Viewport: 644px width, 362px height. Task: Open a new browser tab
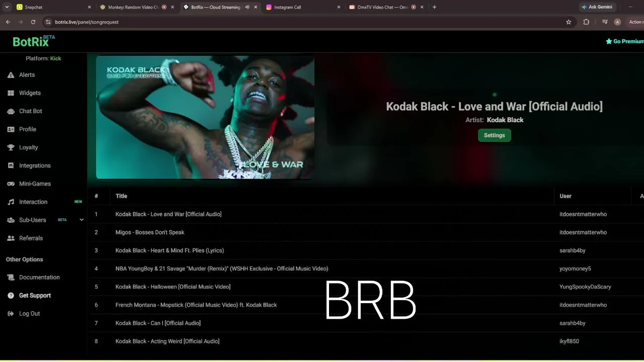(x=434, y=7)
